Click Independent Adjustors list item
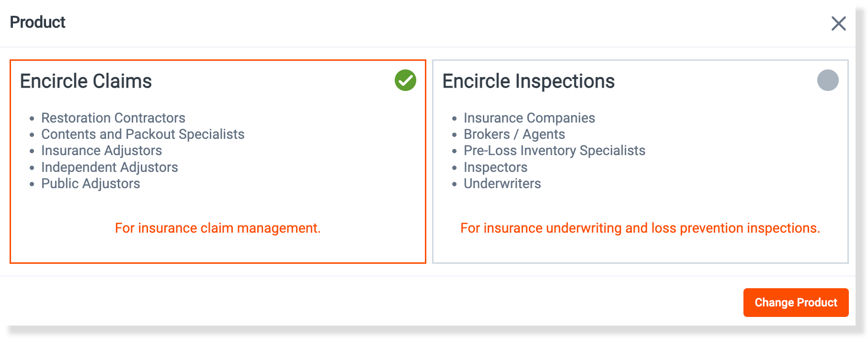Image resolution: width=868 pixels, height=338 pixels. [110, 167]
